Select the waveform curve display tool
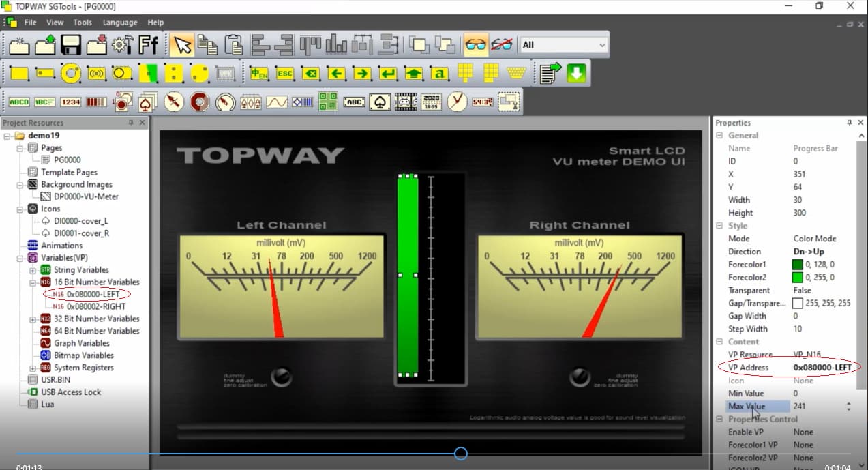Image resolution: width=868 pixels, height=470 pixels. click(276, 101)
